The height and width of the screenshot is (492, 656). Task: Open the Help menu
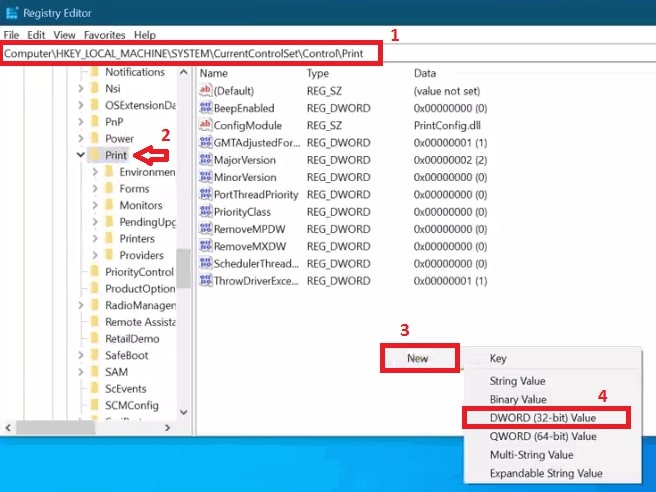coord(145,35)
